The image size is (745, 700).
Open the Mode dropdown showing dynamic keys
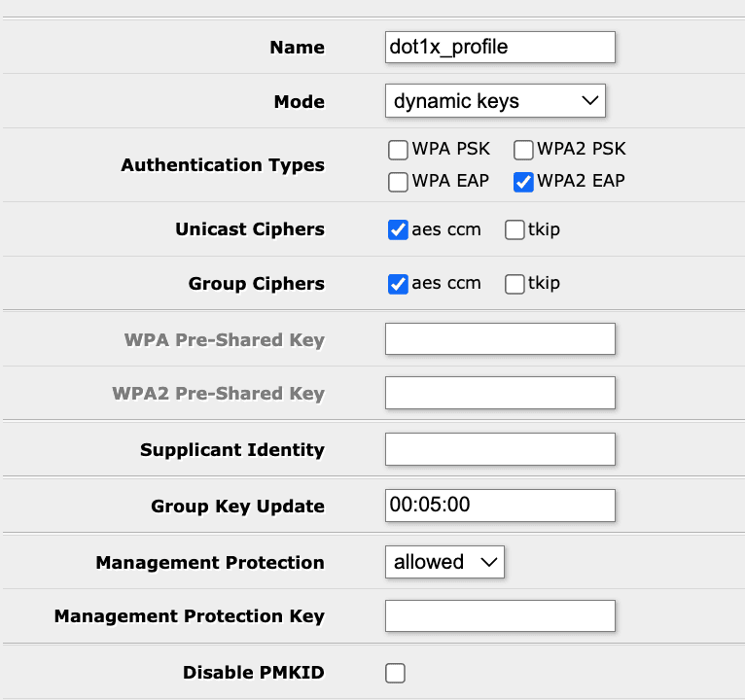pos(495,101)
